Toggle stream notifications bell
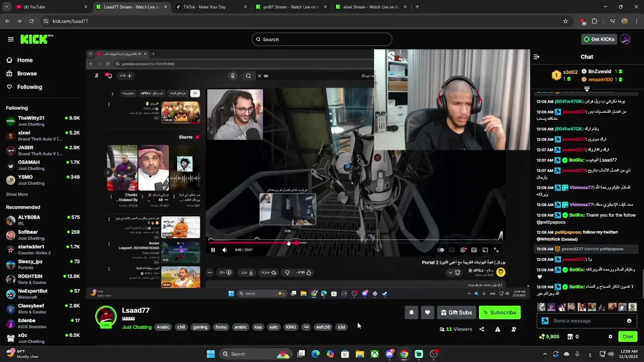644x362 pixels. coord(412,313)
